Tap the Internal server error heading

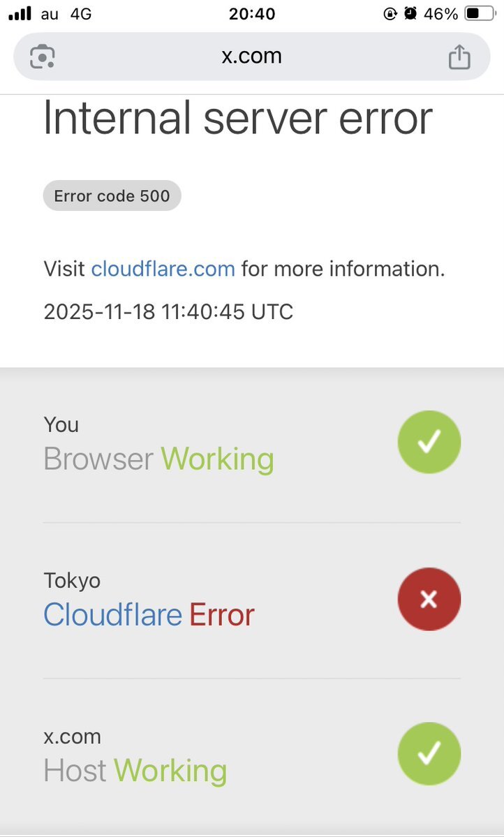click(238, 119)
